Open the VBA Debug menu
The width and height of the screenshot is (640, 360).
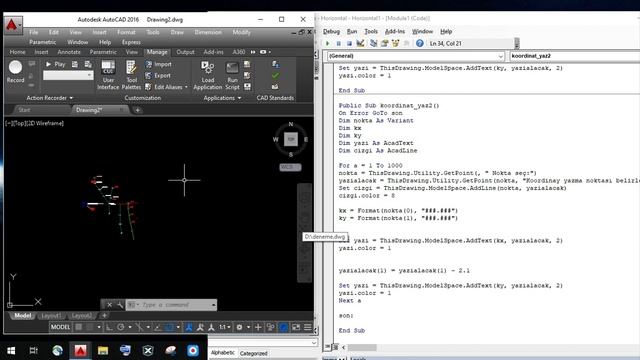point(331,31)
